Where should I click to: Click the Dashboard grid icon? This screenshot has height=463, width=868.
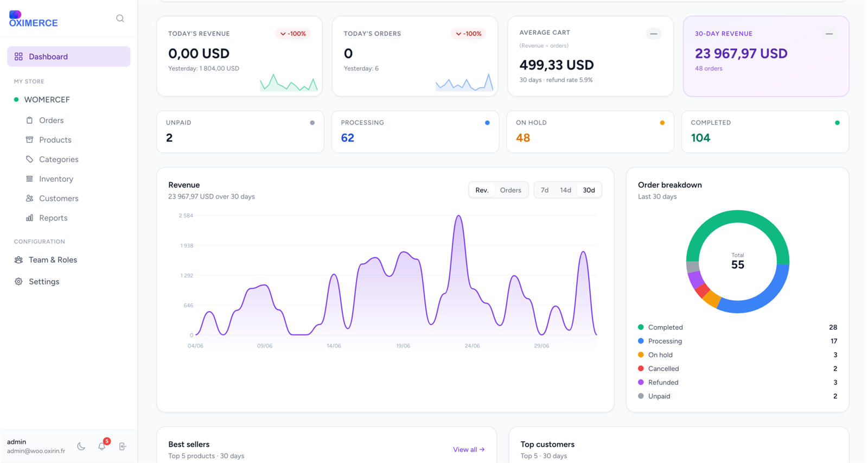pos(18,56)
